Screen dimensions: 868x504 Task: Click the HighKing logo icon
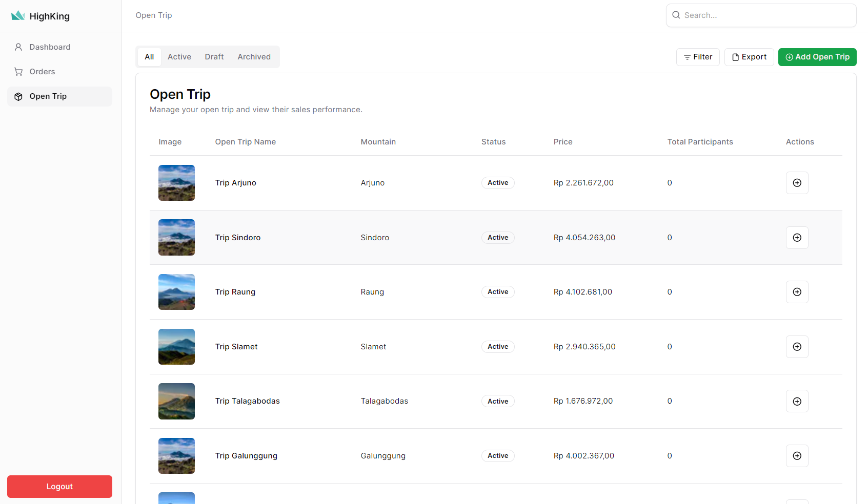(18, 16)
